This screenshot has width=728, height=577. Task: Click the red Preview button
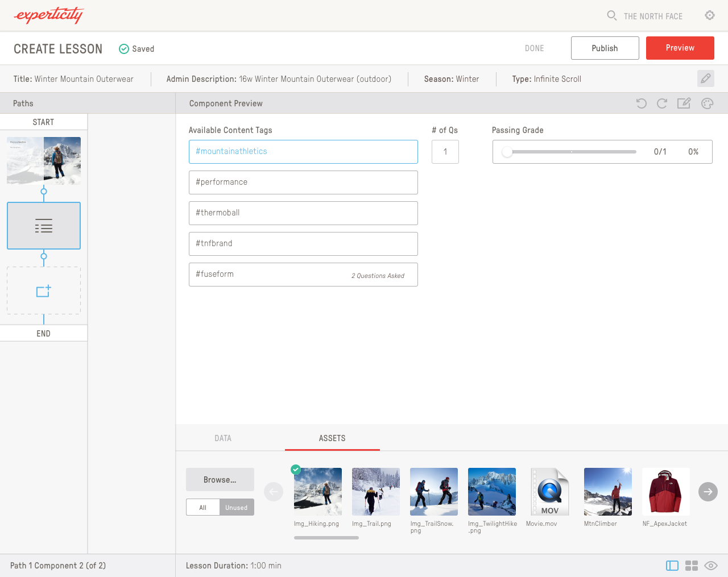680,48
